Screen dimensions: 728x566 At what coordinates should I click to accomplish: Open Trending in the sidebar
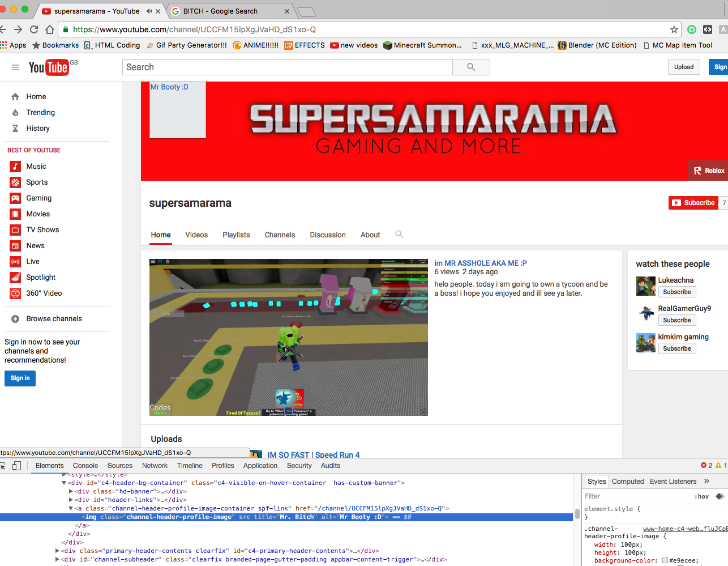click(40, 113)
